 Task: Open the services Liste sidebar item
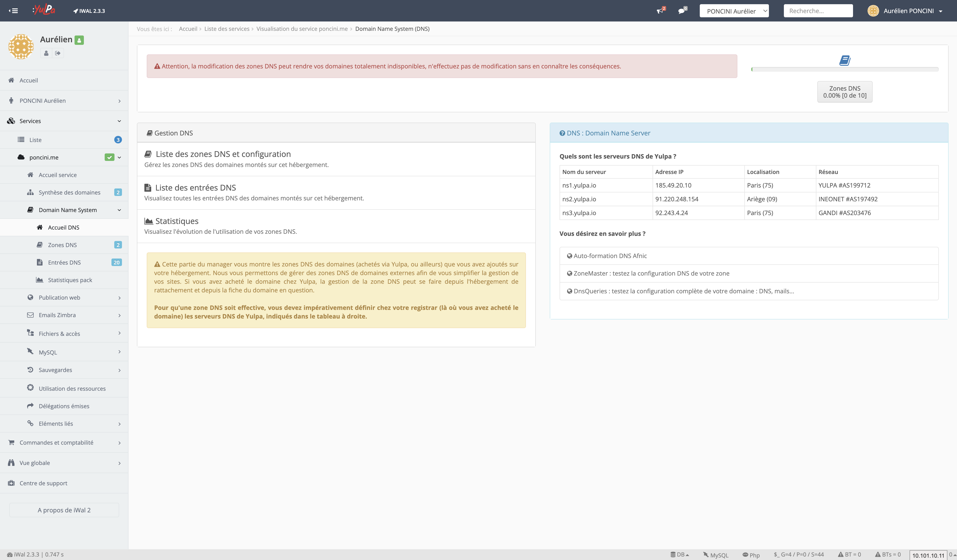point(64,140)
